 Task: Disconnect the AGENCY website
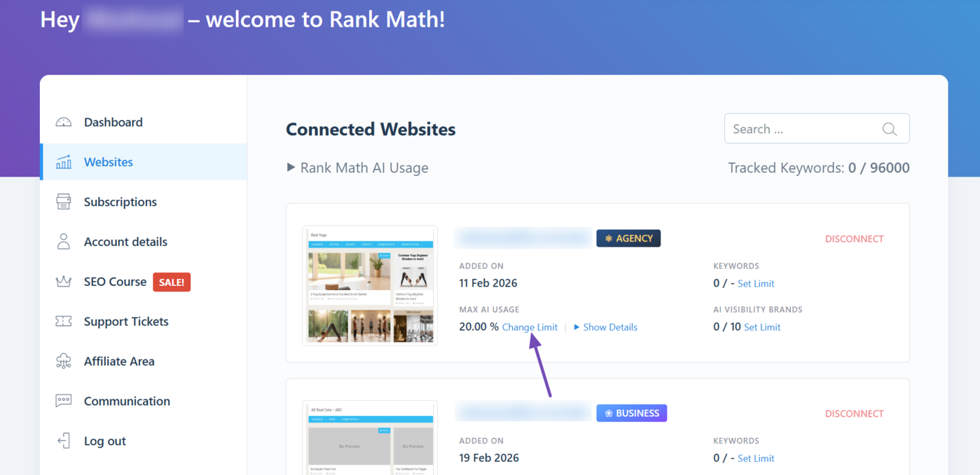pyautogui.click(x=854, y=239)
